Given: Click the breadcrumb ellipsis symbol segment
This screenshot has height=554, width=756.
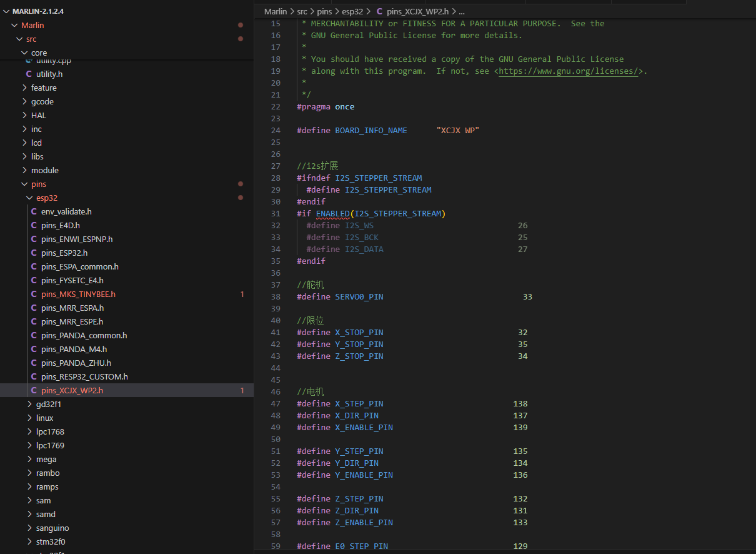Looking at the screenshot, I should 461,11.
